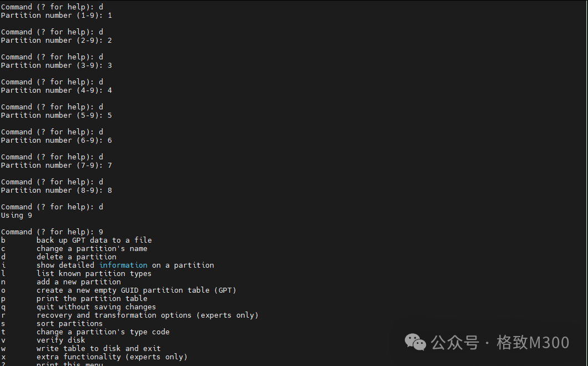The image size is (588, 366).
Task: Select the "change a partition's name" line
Action: coord(92,248)
